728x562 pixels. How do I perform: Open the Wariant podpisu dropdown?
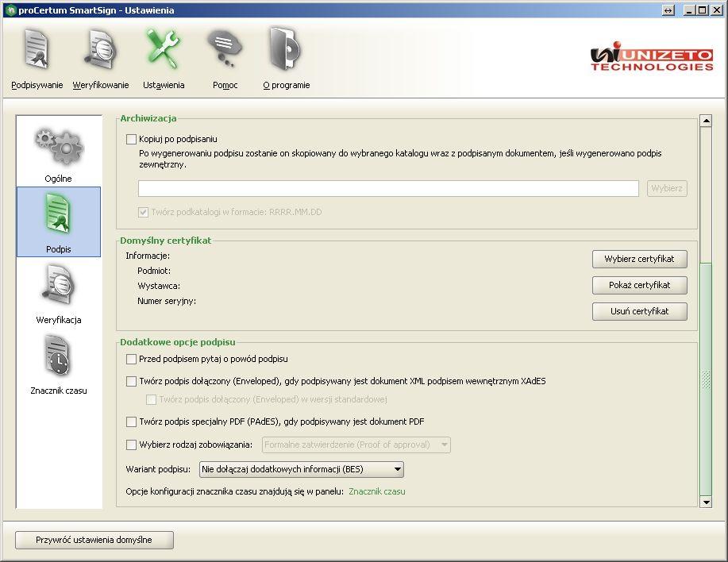[x=302, y=470]
